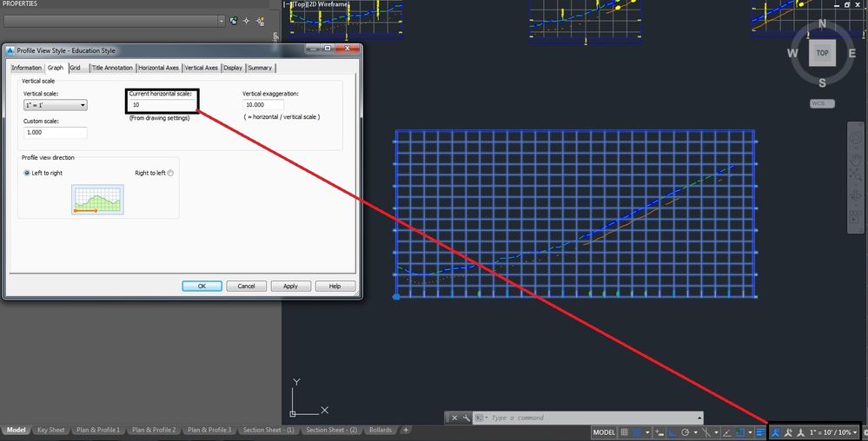
Task: Open Steering Wheel on navigation bar
Action: pyautogui.click(x=855, y=137)
